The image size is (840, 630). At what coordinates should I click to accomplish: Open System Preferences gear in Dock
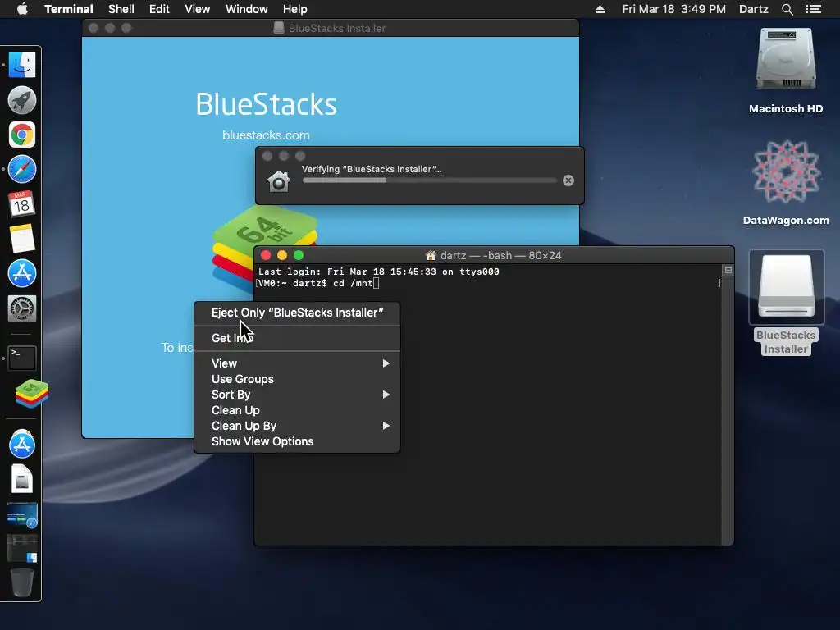tap(22, 308)
